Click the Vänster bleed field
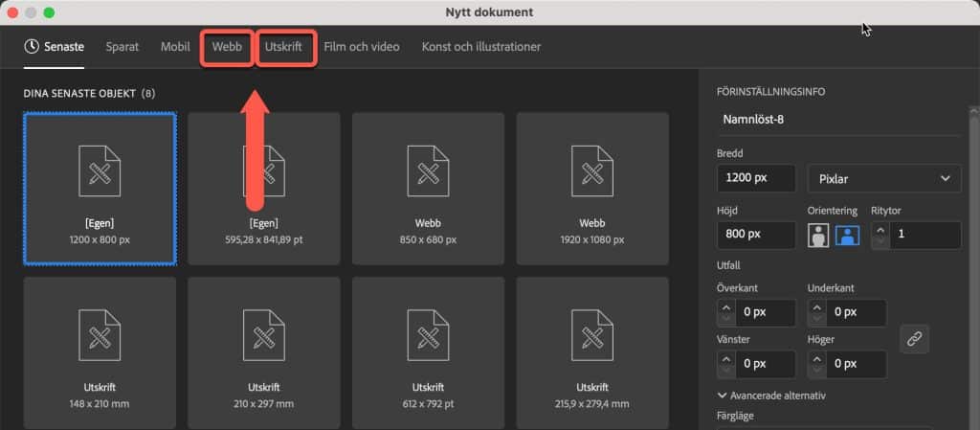 [x=766, y=364]
